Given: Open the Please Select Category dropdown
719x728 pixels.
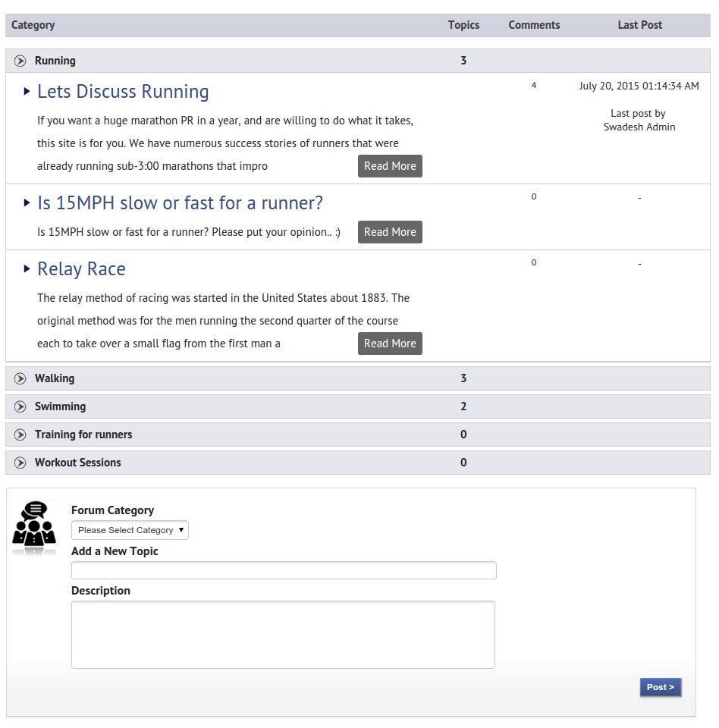Looking at the screenshot, I should 130,530.
